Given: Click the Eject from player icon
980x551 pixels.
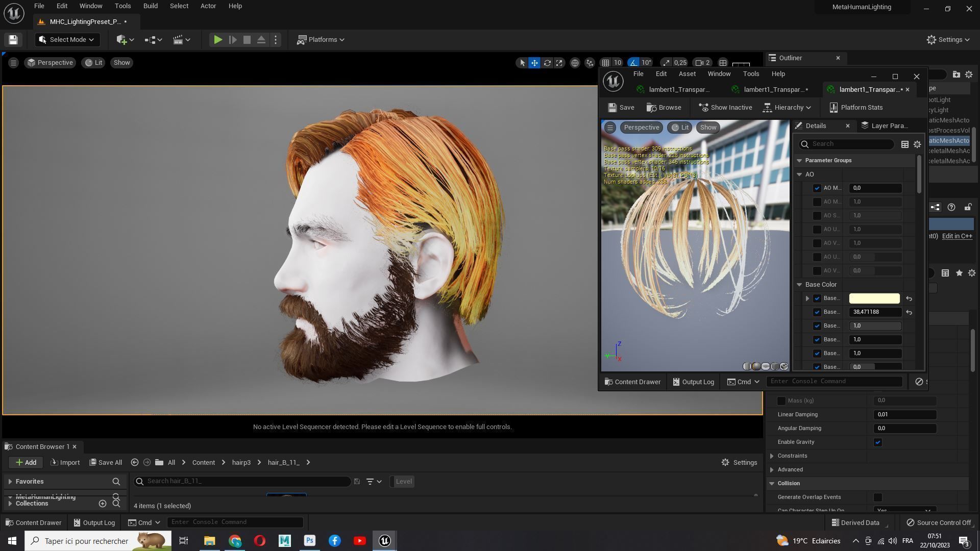Looking at the screenshot, I should click(x=261, y=40).
